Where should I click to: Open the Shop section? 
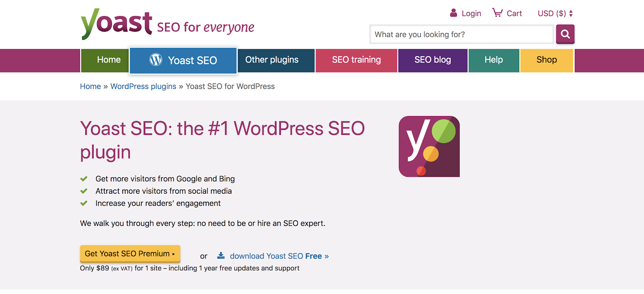coord(546,60)
